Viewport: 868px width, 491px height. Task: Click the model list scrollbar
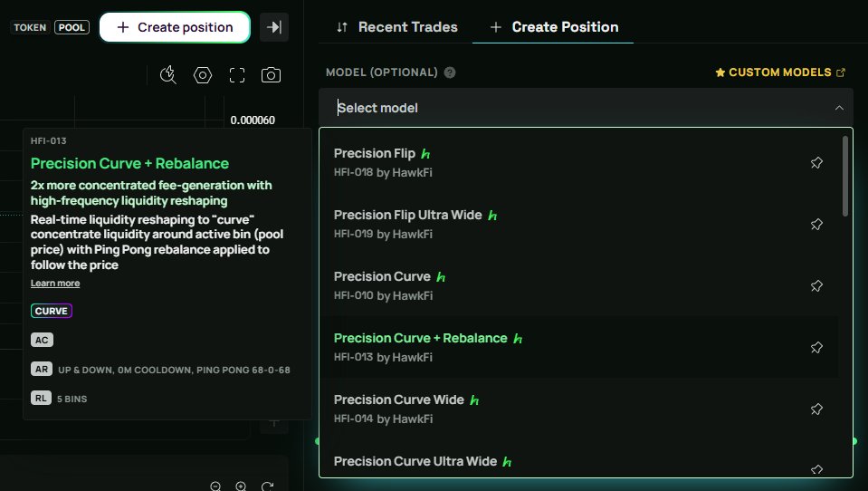[x=844, y=176]
